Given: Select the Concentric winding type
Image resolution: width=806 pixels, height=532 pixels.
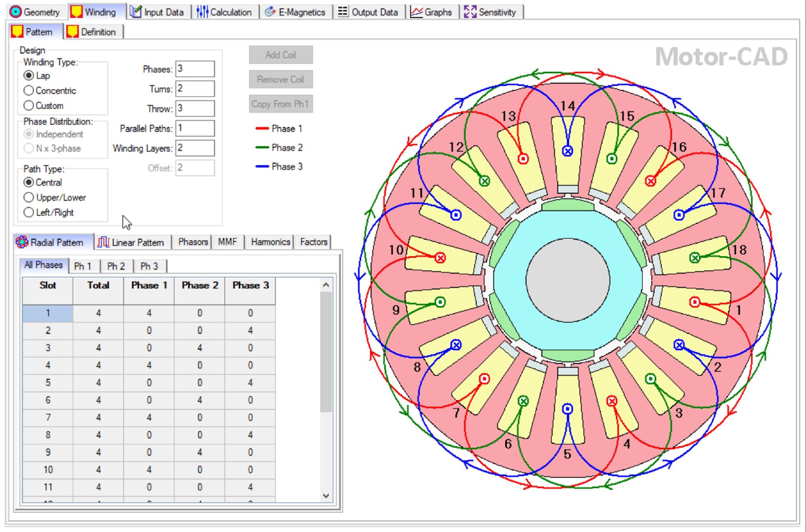Looking at the screenshot, I should click(x=29, y=91).
